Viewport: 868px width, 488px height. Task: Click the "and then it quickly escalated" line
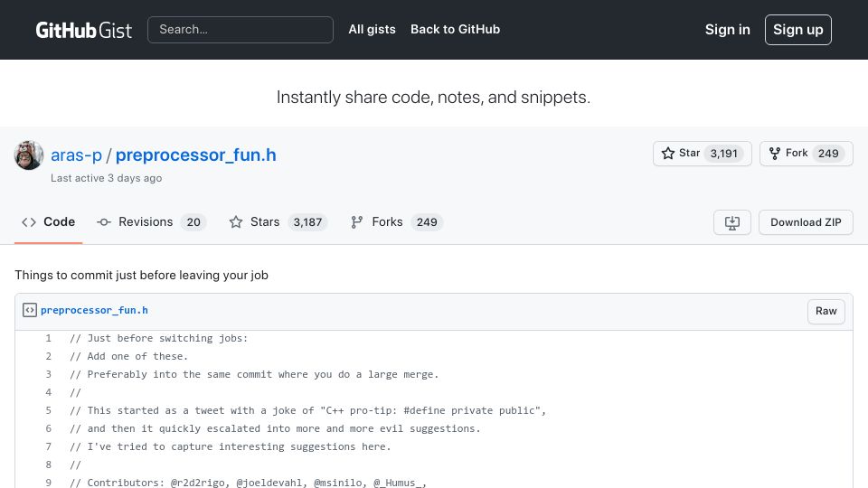pyautogui.click(x=275, y=428)
